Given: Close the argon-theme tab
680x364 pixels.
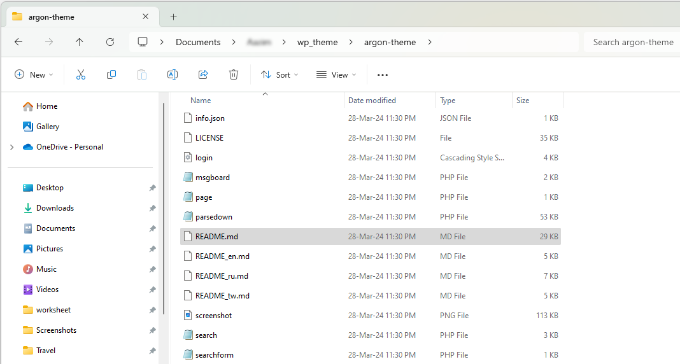Looking at the screenshot, I should (145, 16).
